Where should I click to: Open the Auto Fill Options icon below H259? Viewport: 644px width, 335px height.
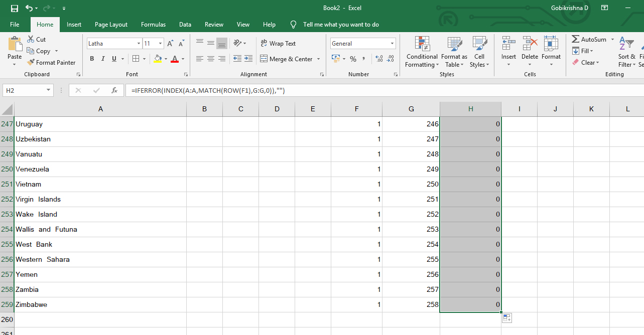(x=506, y=317)
